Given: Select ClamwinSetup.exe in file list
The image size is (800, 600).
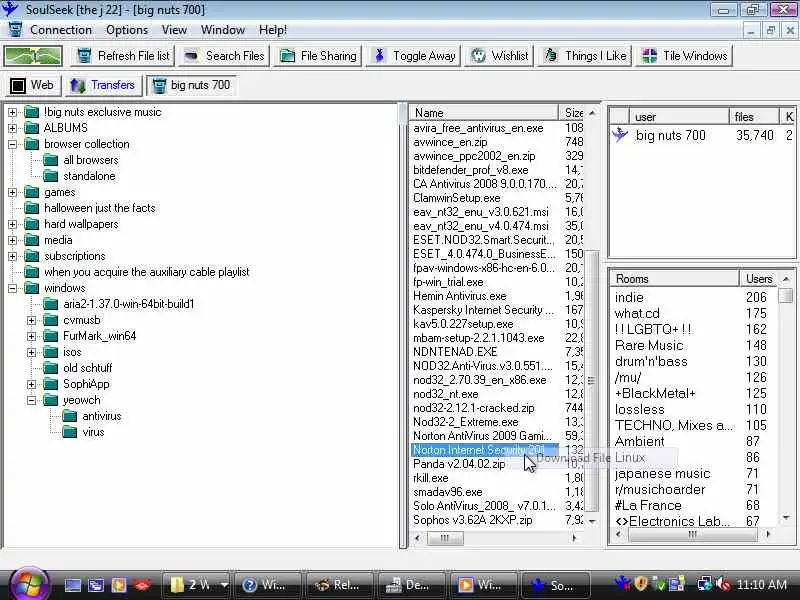Looking at the screenshot, I should coord(457,198).
